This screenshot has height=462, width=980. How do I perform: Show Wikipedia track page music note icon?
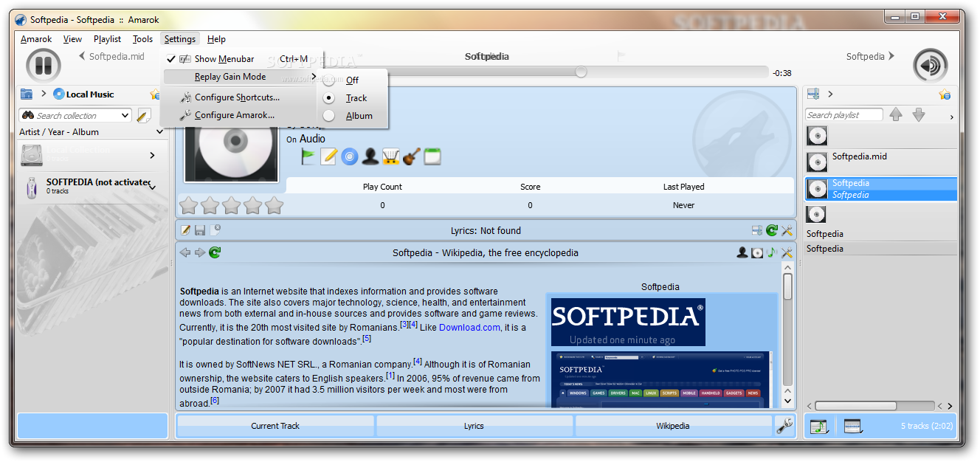point(772,252)
